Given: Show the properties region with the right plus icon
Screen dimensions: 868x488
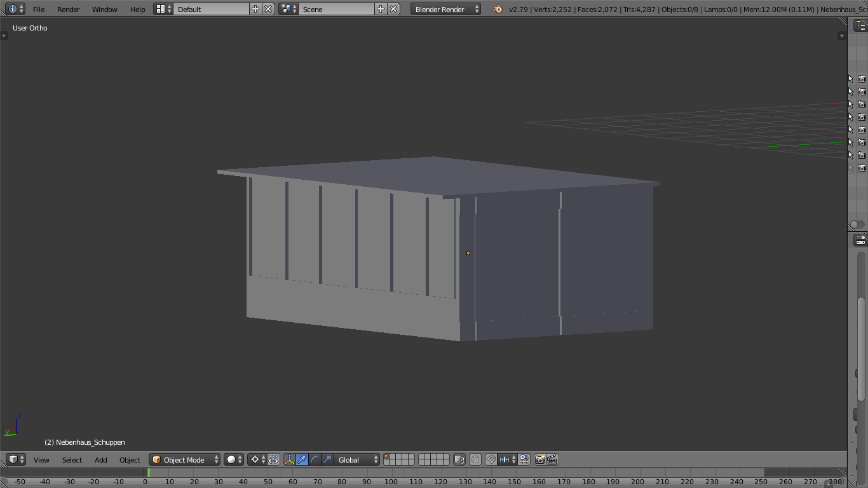Looking at the screenshot, I should (x=842, y=36).
